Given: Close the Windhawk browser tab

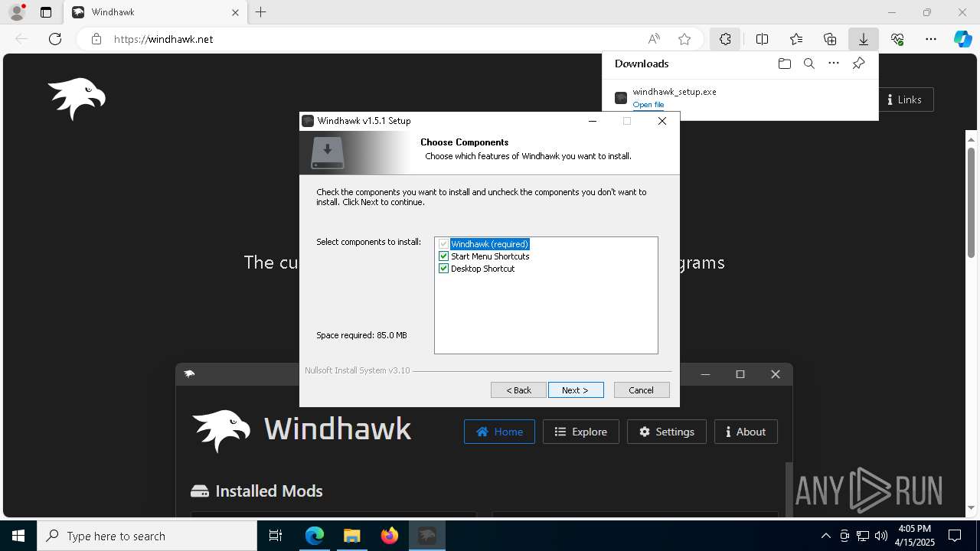Looking at the screenshot, I should tap(235, 12).
